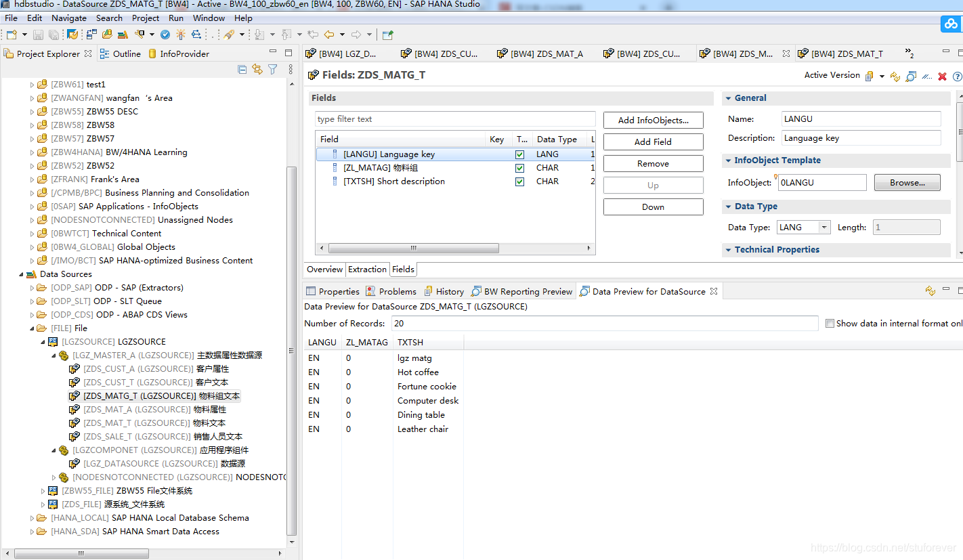Click the show hidden tabs chevron icon
This screenshot has width=963, height=560.
[910, 54]
